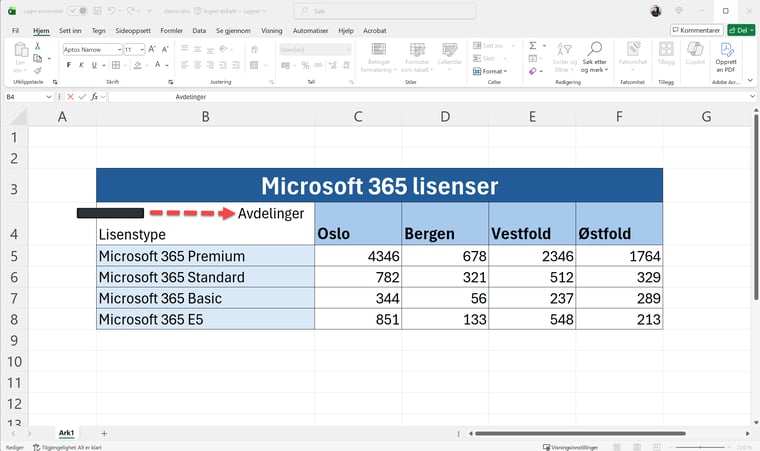Toggle left text alignment

click(x=185, y=65)
